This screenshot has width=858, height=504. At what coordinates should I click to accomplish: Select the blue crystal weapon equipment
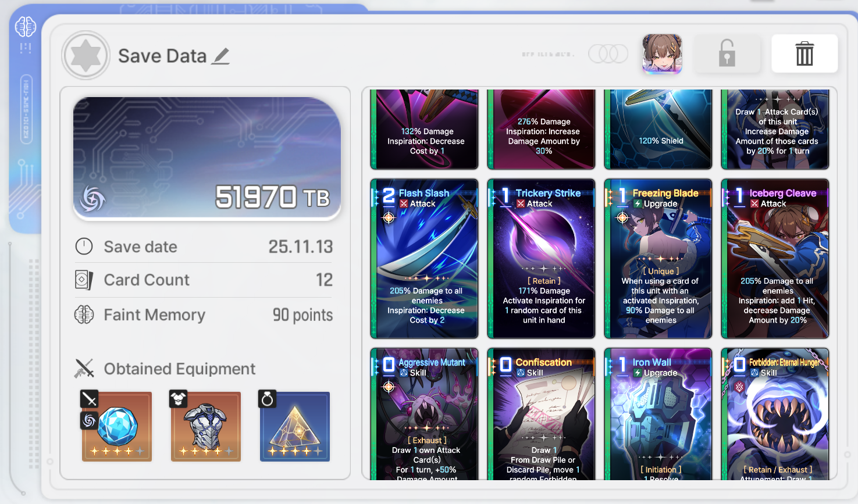pos(117,427)
